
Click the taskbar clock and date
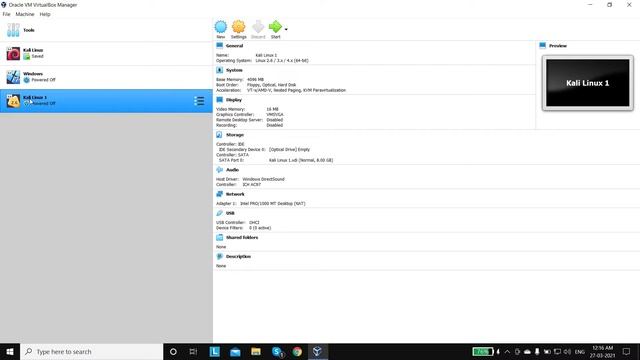(602, 351)
